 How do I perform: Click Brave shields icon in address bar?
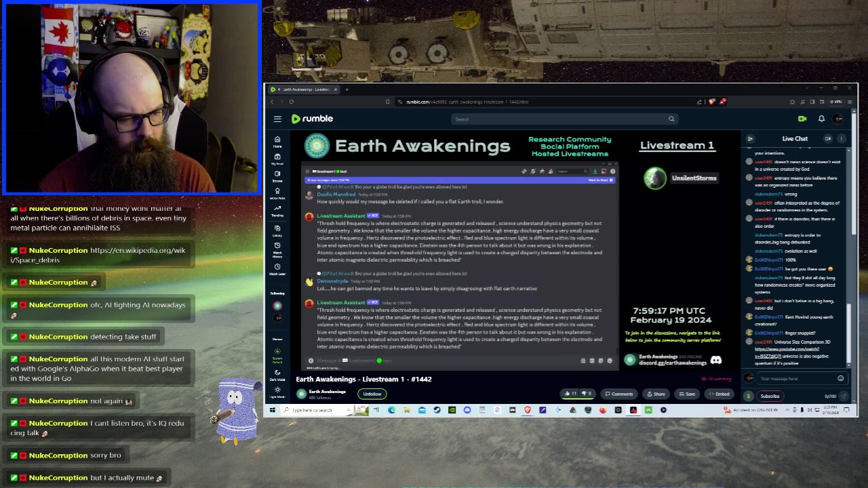[x=711, y=102]
